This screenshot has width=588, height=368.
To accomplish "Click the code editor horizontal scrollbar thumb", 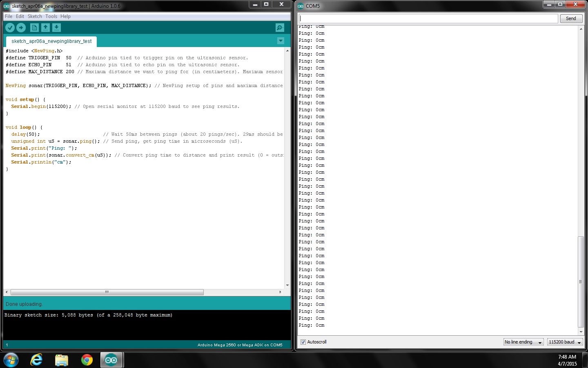I will coord(107,292).
